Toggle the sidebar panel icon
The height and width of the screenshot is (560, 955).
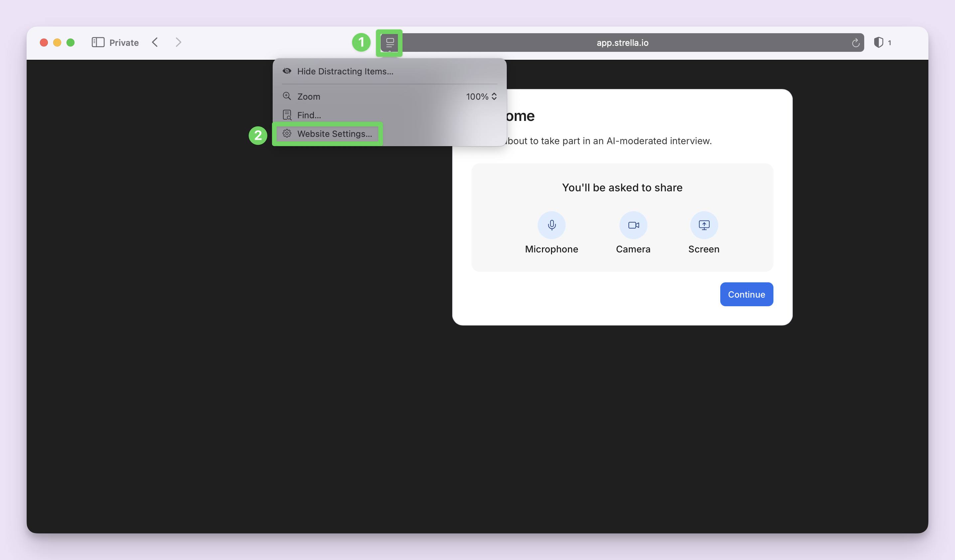98,43
